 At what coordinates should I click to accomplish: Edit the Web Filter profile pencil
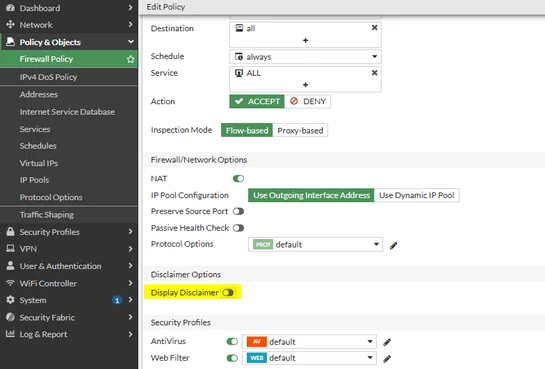(x=387, y=358)
